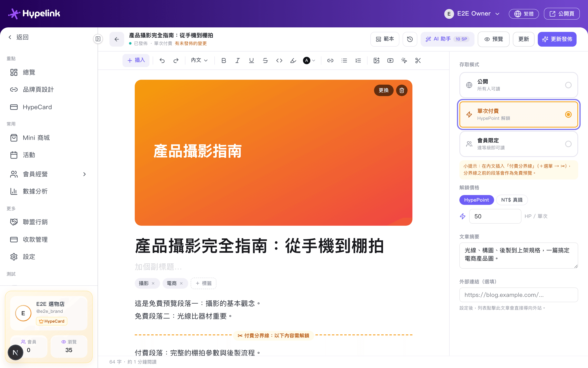Open the 繁體 language selector
Image resolution: width=588 pixels, height=368 pixels.
[524, 14]
